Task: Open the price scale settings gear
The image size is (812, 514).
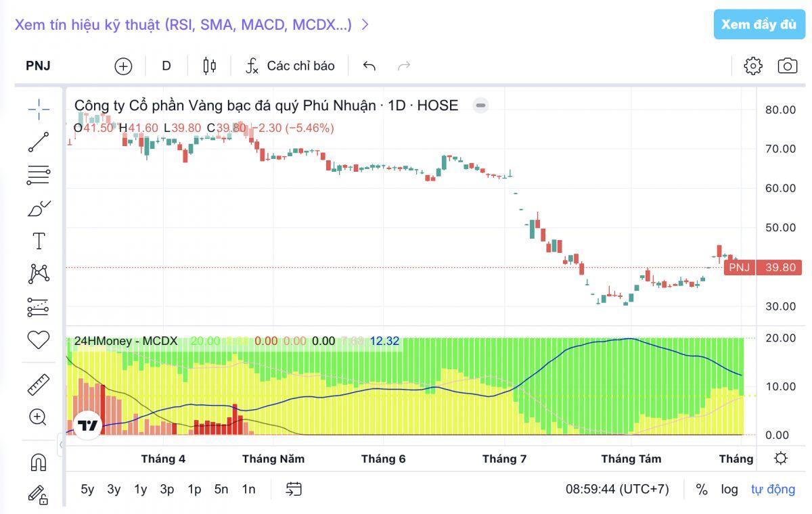Action: pos(781,459)
